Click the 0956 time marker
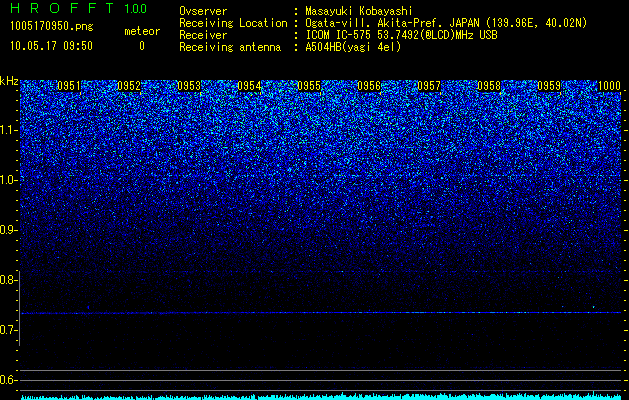The height and width of the screenshot is (400, 629). pos(369,86)
